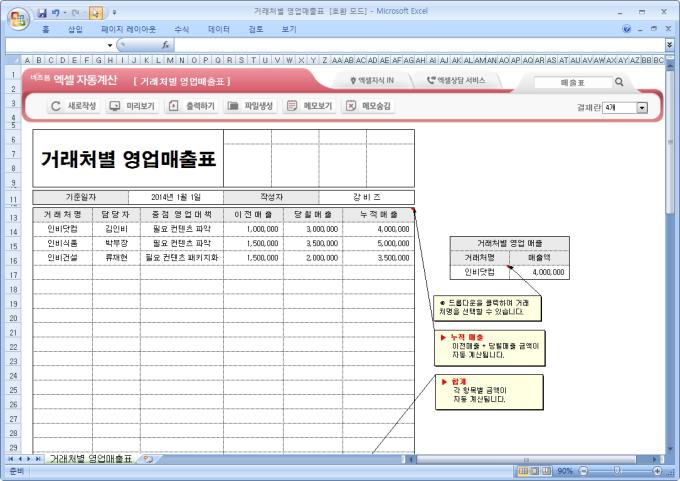The image size is (680, 481).
Task: Insert a new worksheet tab icon
Action: pos(148,458)
